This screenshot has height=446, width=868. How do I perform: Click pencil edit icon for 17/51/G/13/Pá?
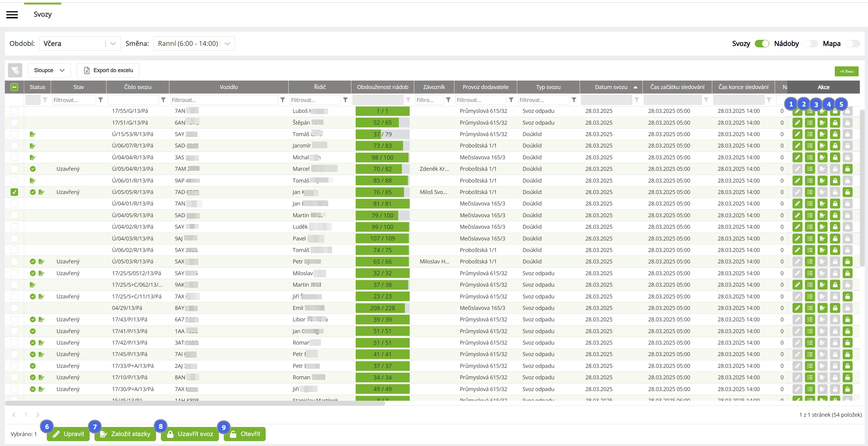(x=797, y=123)
